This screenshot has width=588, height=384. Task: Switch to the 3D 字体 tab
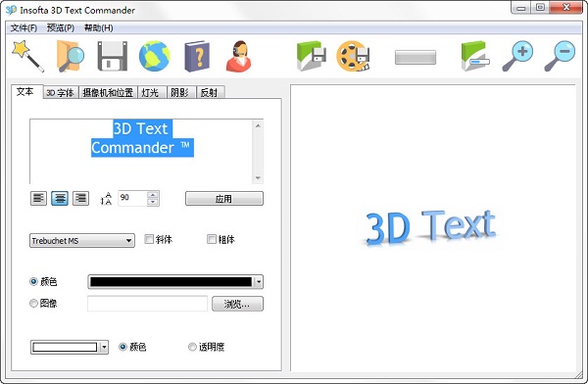(x=61, y=93)
